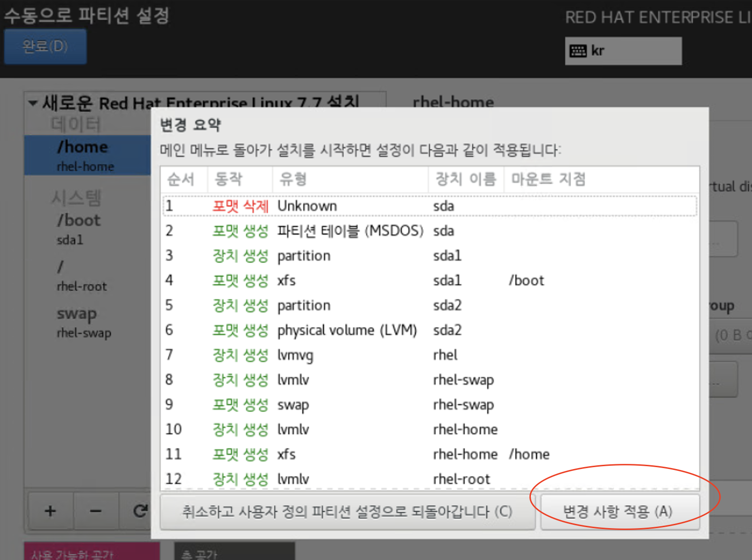The image size is (752, 560).
Task: Add a mount point with plus icon
Action: pyautogui.click(x=50, y=510)
